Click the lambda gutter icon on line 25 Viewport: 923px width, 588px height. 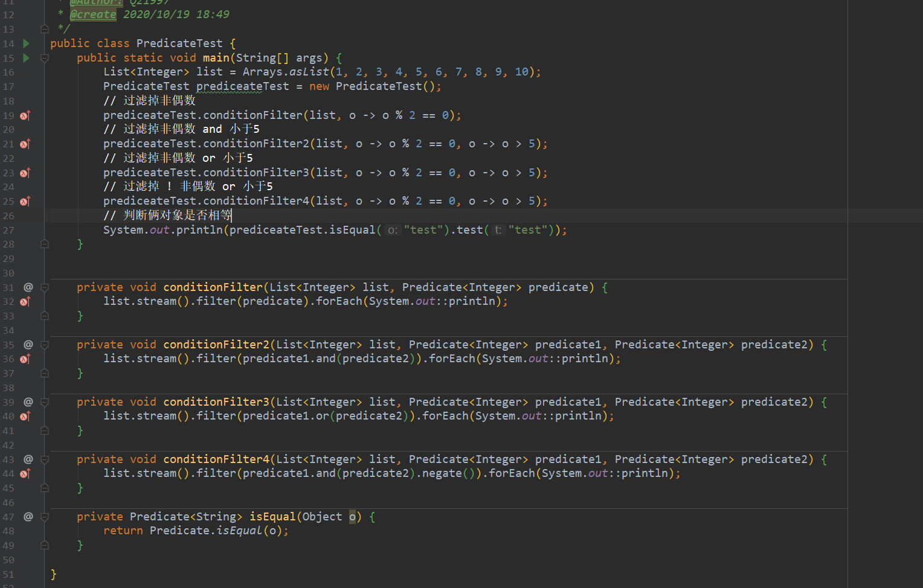pyautogui.click(x=25, y=201)
